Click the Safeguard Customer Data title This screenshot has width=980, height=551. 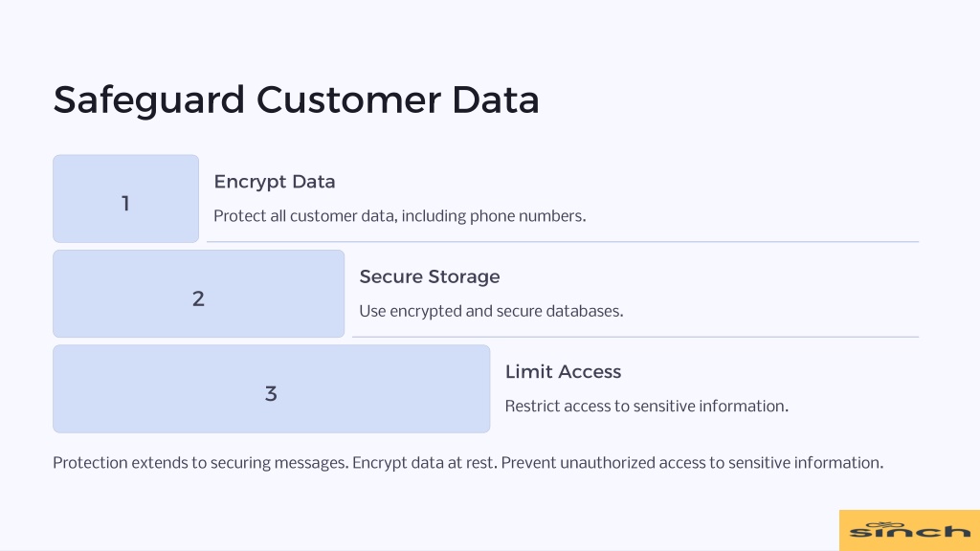click(297, 99)
